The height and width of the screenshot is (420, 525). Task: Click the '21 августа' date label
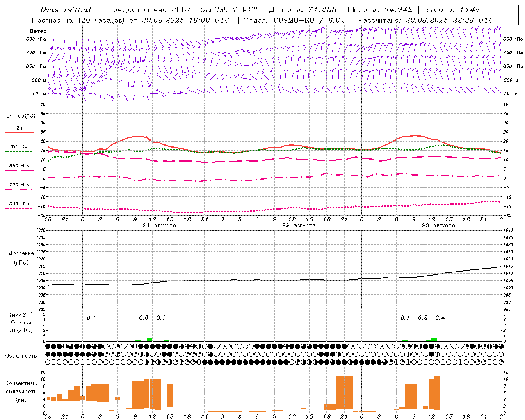click(160, 226)
